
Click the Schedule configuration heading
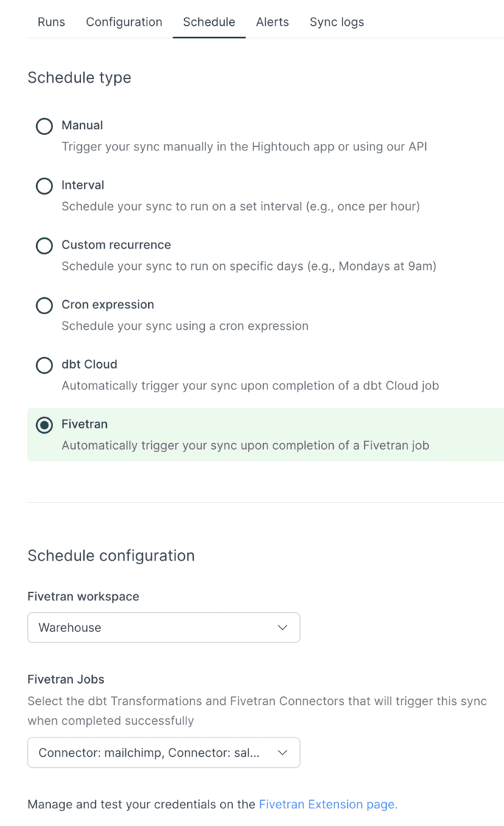point(111,555)
